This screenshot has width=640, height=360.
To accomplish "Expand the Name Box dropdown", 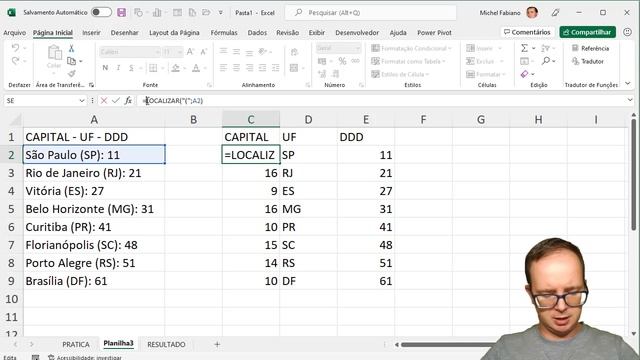I will 82,100.
